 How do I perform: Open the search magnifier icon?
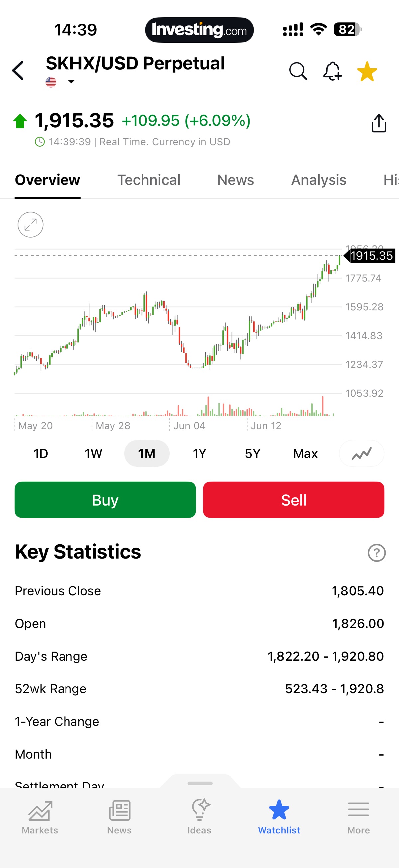pos(298,71)
